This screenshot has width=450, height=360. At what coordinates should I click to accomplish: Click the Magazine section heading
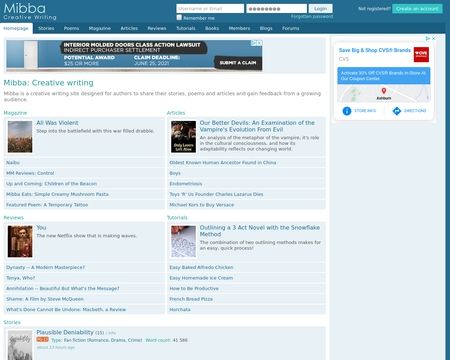coord(15,113)
